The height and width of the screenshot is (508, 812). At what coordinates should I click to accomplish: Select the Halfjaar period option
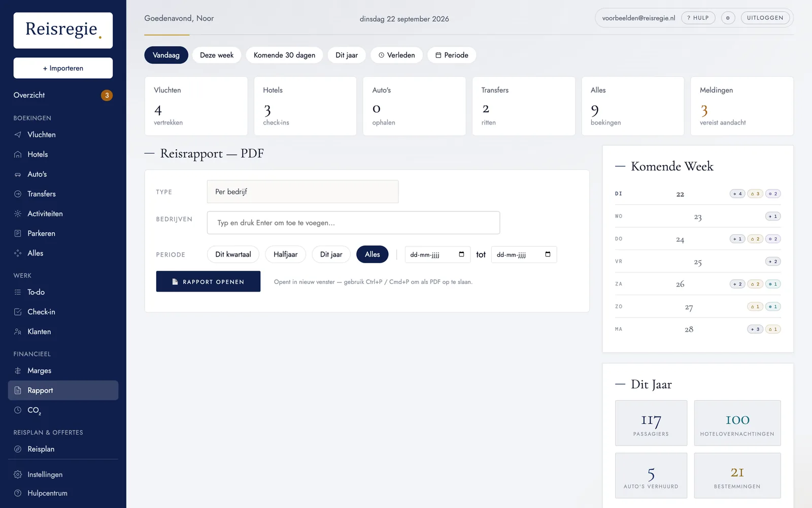point(285,255)
